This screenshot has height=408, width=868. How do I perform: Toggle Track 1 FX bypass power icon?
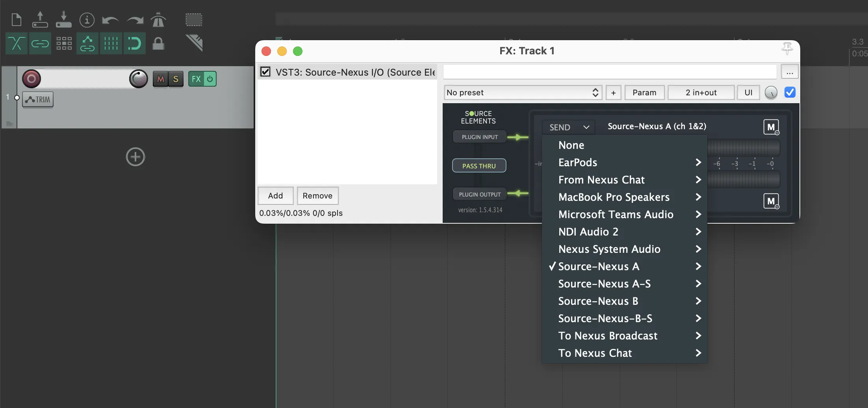tap(210, 79)
